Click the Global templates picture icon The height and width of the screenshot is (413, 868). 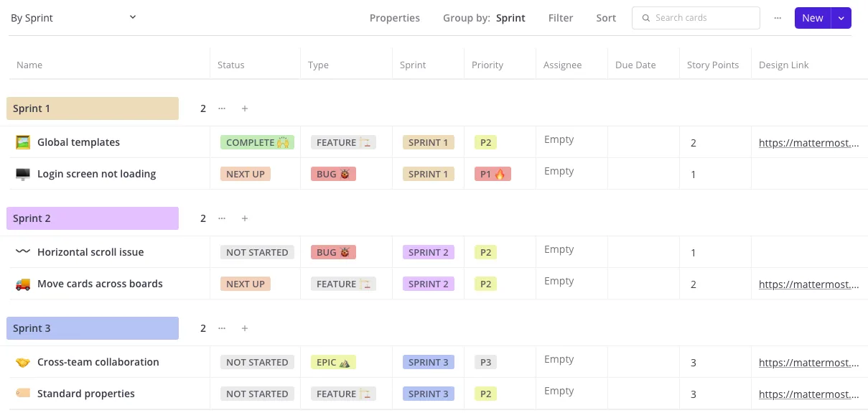[x=23, y=142]
